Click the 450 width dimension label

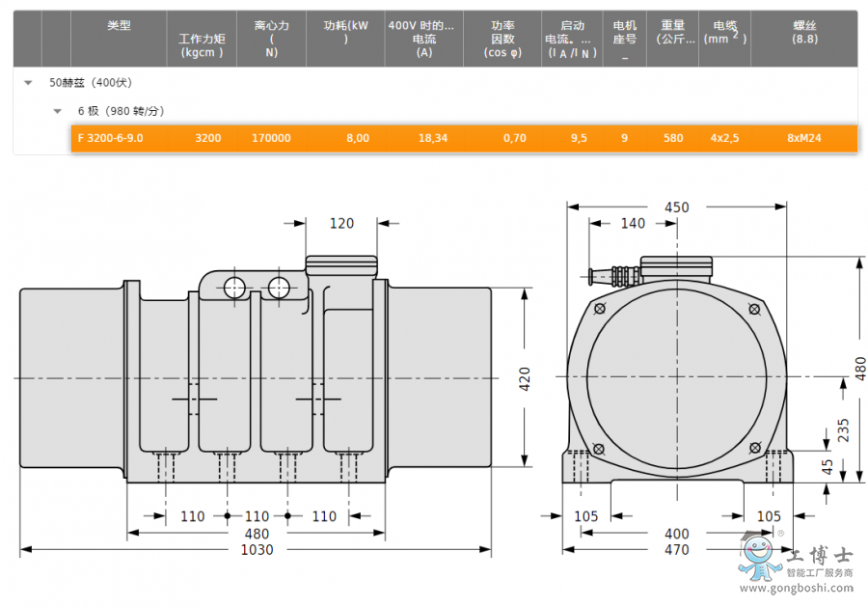676,207
